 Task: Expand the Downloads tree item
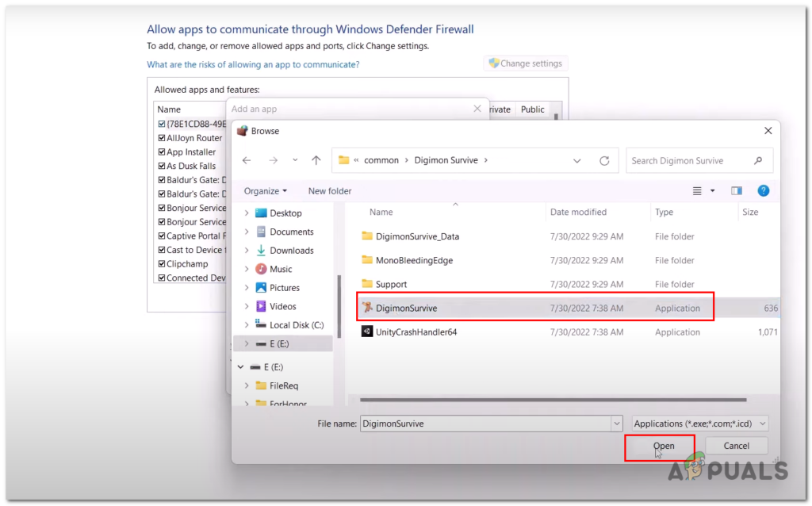[x=247, y=250]
